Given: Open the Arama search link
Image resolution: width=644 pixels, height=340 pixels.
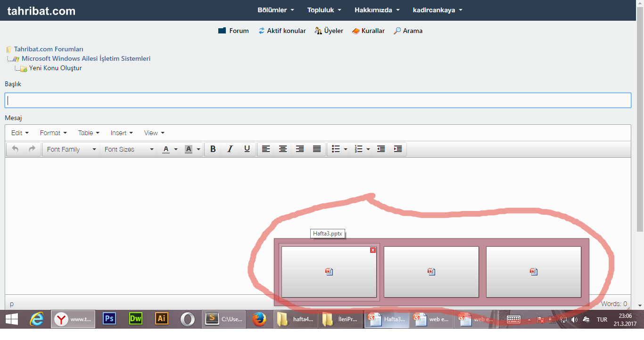Looking at the screenshot, I should (x=408, y=31).
